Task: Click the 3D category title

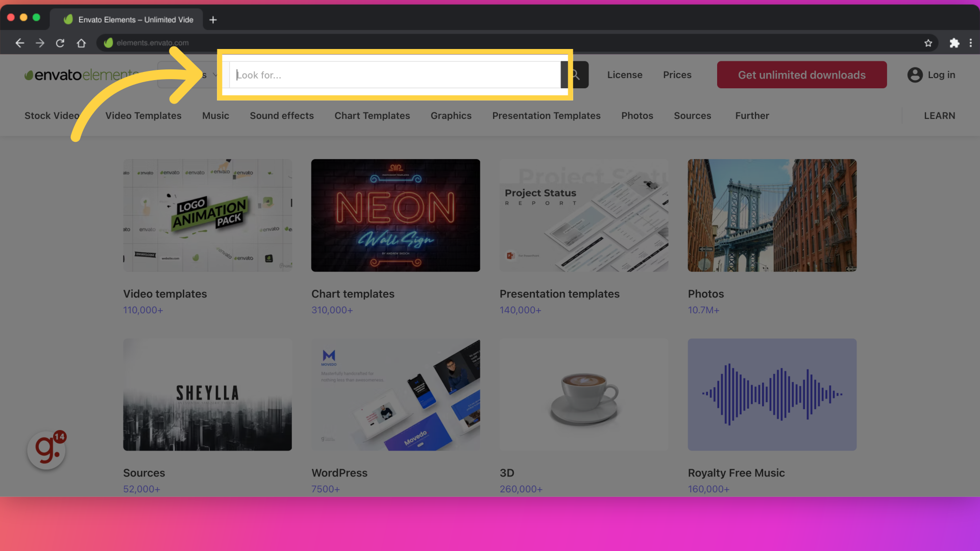Action: 507,473
